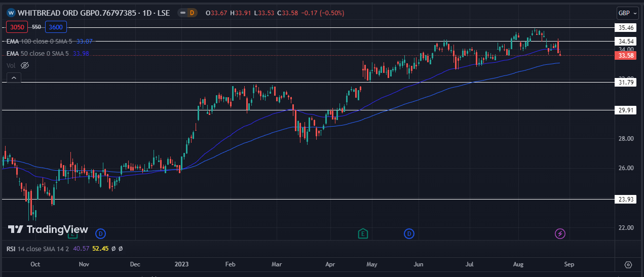Click the May label on time axis
Screen dimensions: 644x277
[x=372, y=264]
